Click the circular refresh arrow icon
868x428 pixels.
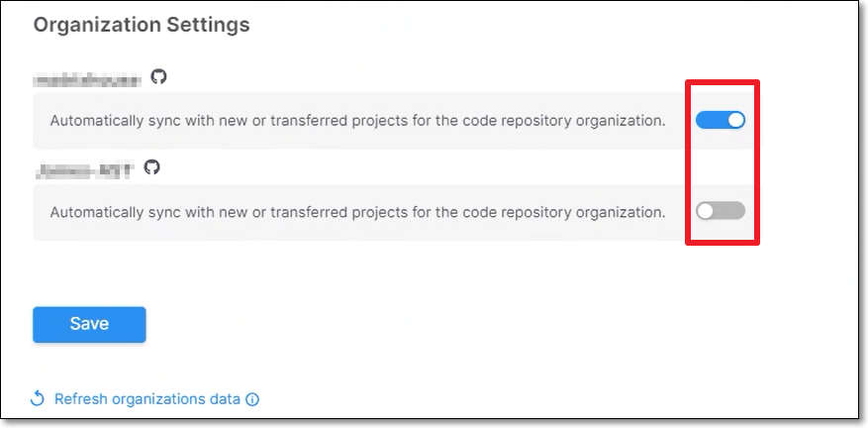click(37, 398)
